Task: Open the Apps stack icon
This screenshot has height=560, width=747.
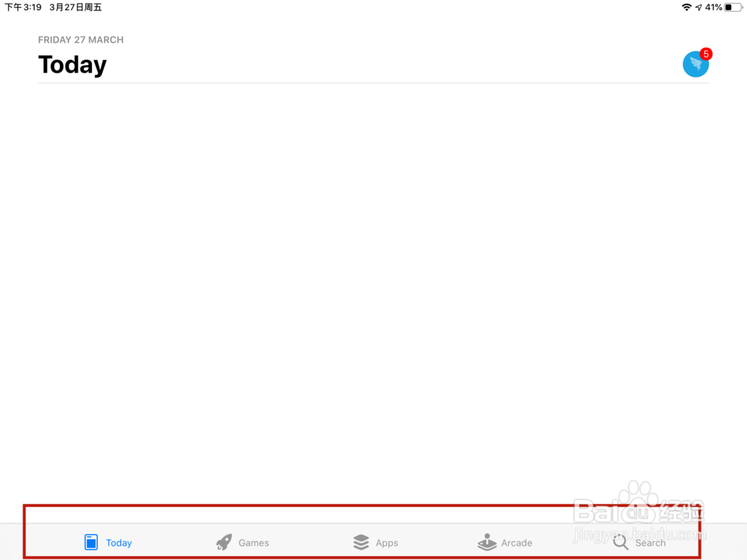Action: point(361,542)
